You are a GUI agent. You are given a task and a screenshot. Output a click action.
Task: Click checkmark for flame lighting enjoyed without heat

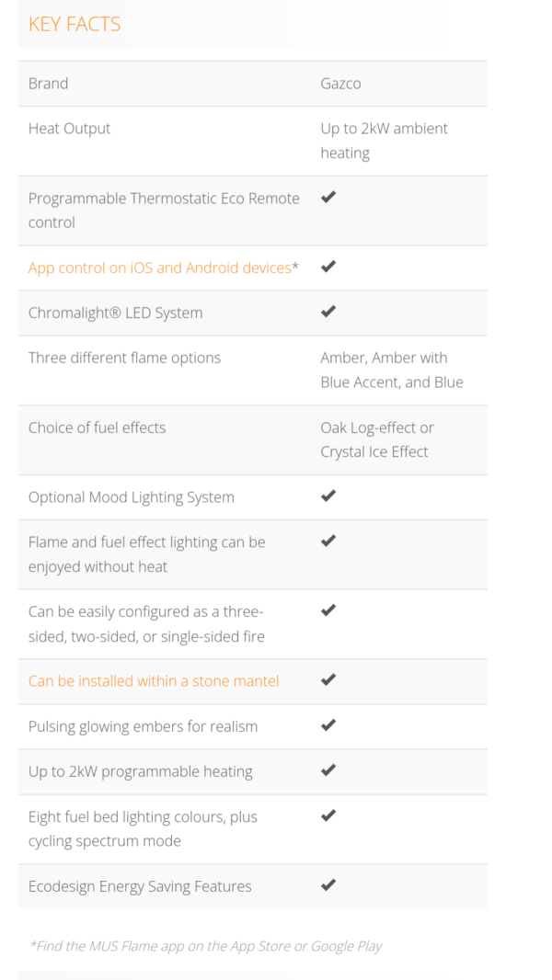tap(328, 541)
